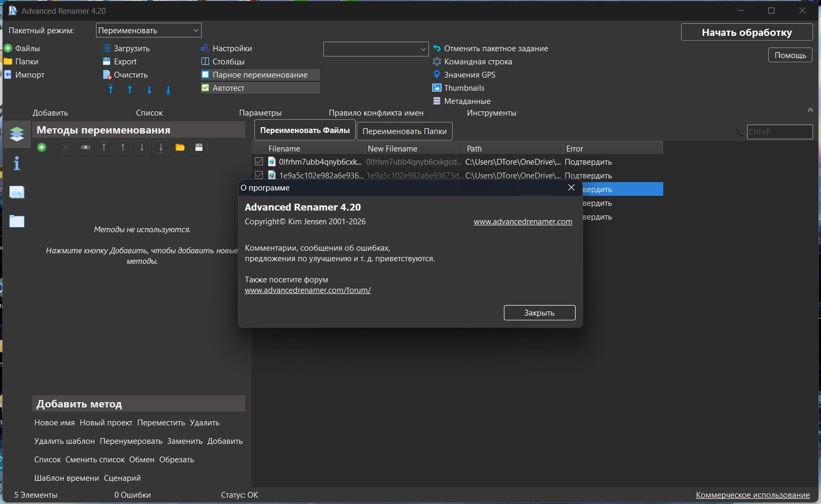Viewport: 821px width, 504px height.
Task: Close the О программе dialog with X
Action: [x=571, y=188]
